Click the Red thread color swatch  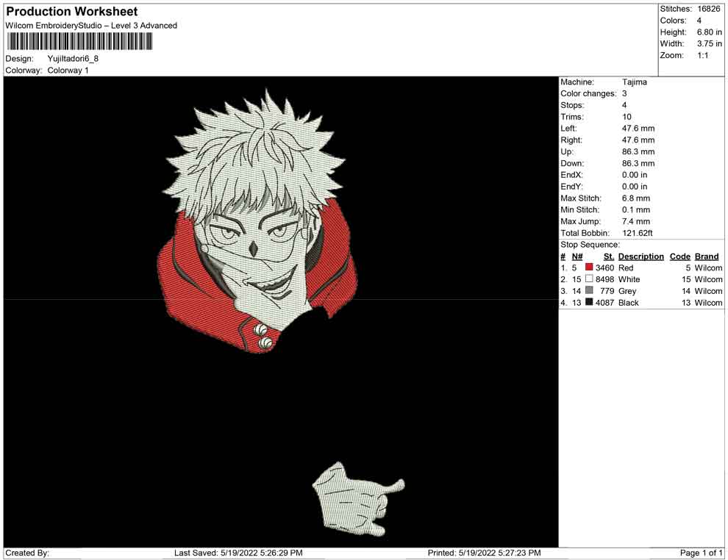pos(589,268)
